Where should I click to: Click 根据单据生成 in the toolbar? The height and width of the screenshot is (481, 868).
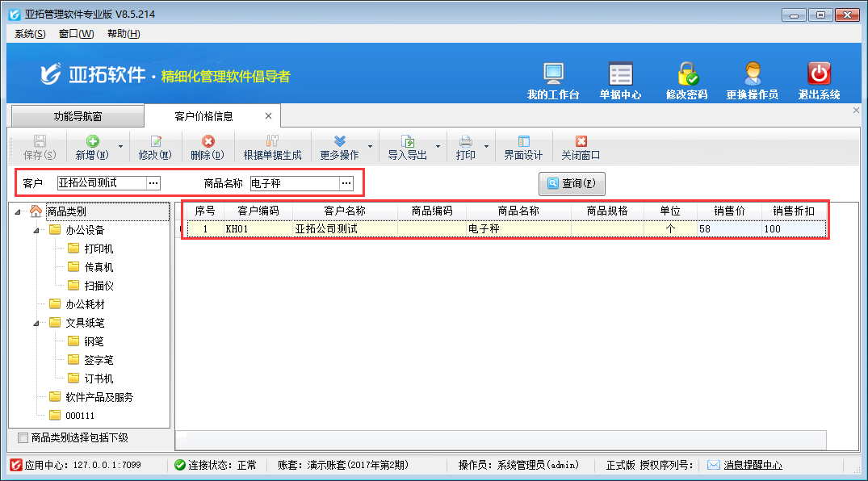272,148
